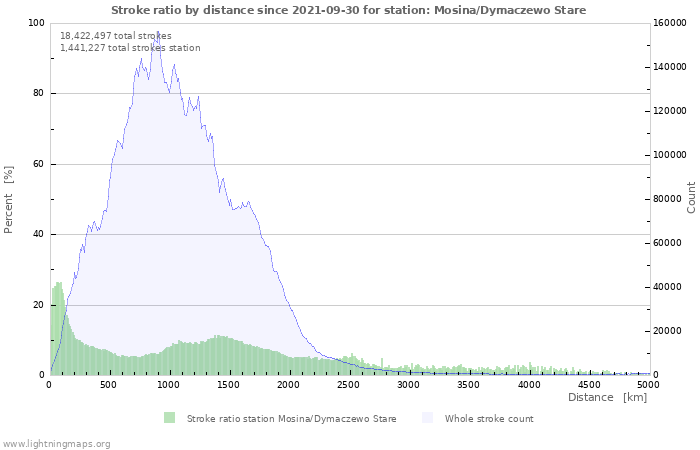Click the x-axis tick label 3500

tap(468, 385)
